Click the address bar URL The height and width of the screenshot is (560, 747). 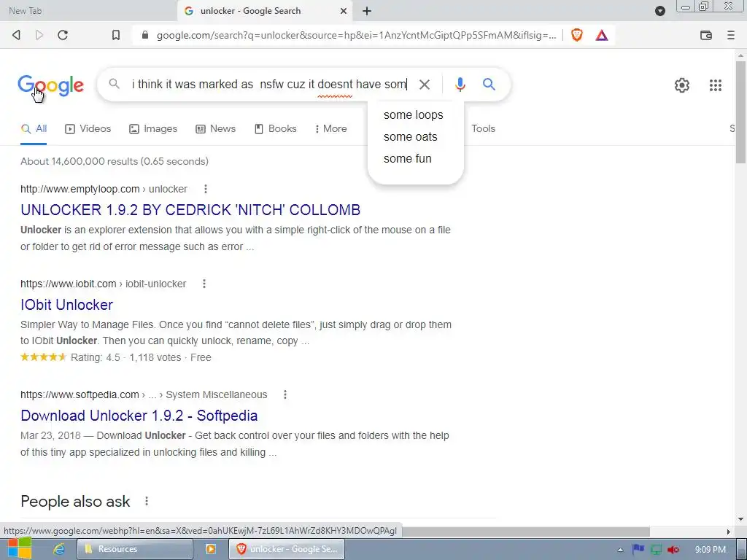(356, 35)
